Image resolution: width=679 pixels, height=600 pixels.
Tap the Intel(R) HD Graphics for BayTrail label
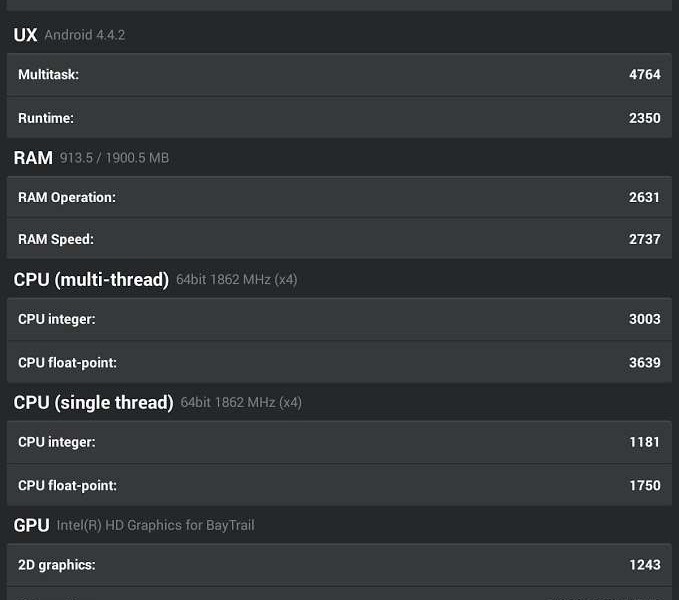point(155,525)
